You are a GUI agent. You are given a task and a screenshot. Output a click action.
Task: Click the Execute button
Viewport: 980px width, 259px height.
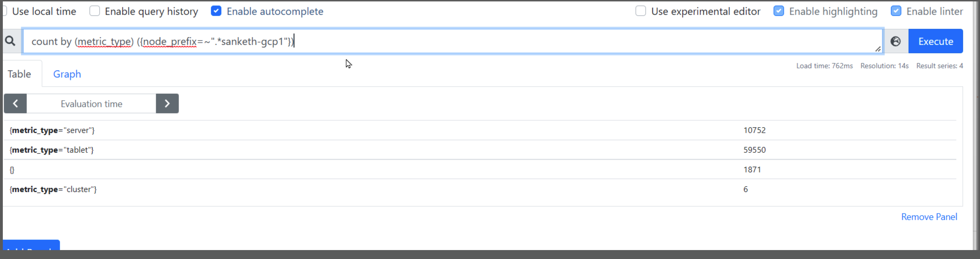[x=935, y=41]
